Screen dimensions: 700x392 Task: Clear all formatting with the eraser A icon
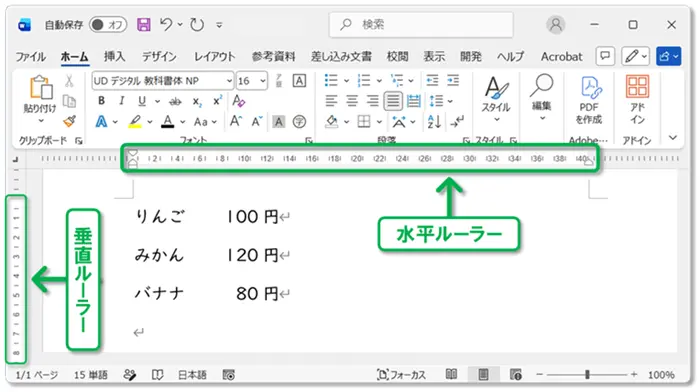coord(238,101)
